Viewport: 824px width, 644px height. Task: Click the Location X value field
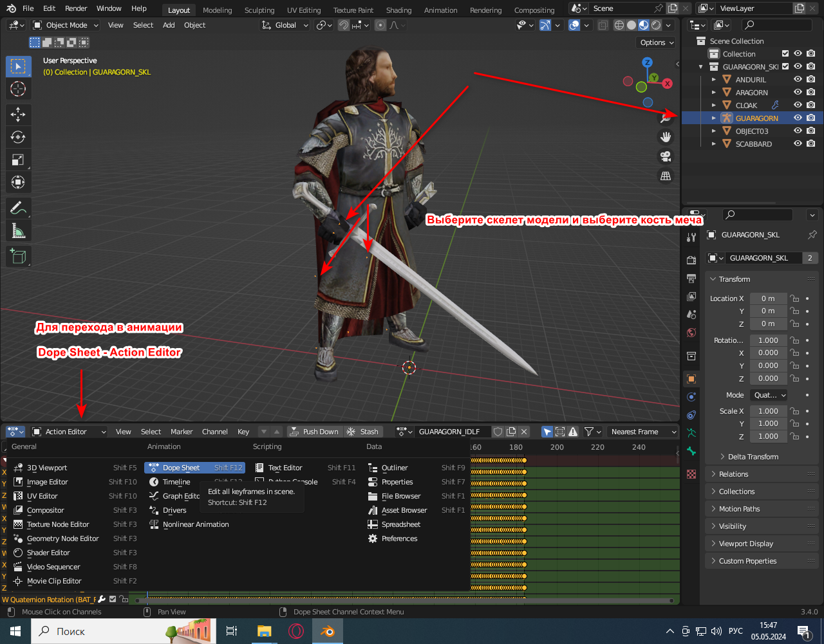click(x=768, y=299)
